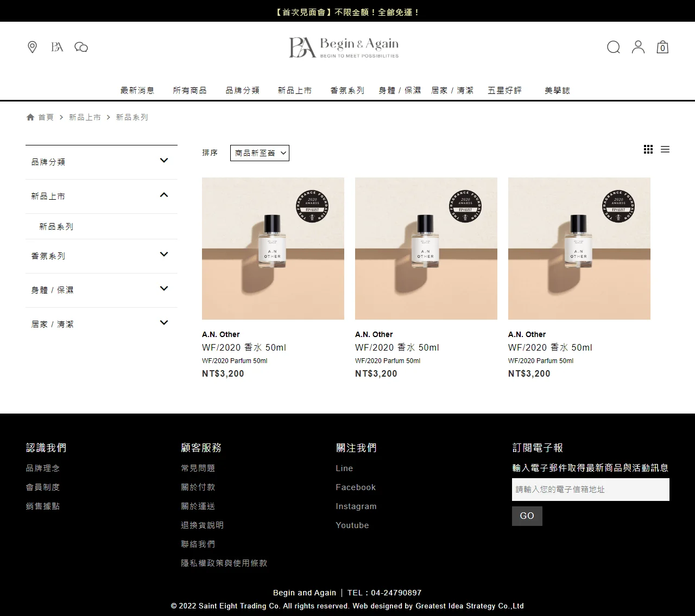Open 隱私權政策與使用條款 footer link
The image size is (695, 616).
(224, 563)
